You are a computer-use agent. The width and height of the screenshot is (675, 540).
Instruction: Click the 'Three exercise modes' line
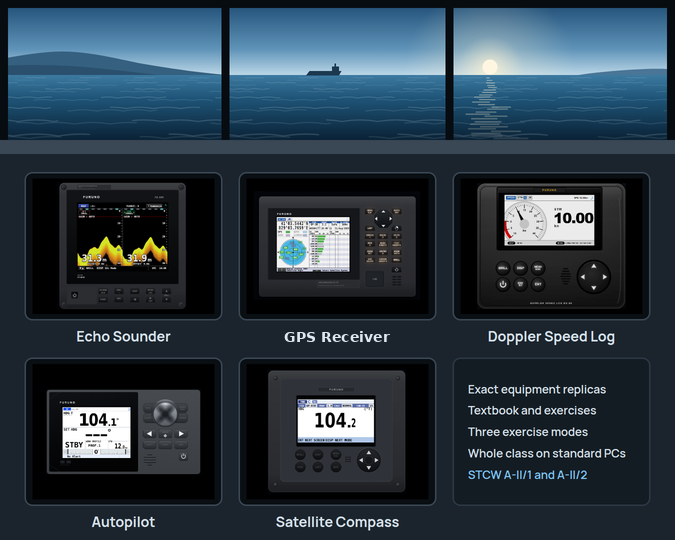pos(528,432)
